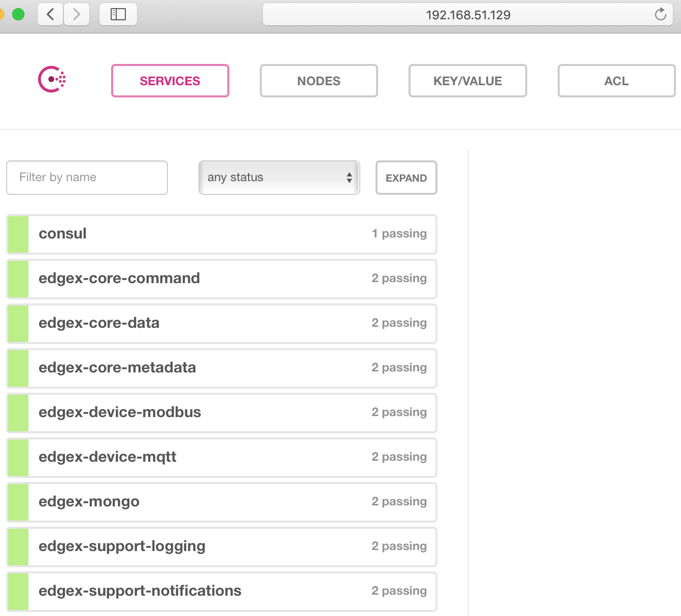The height and width of the screenshot is (616, 681).
Task: Go back using browser back arrow
Action: pyautogui.click(x=50, y=14)
